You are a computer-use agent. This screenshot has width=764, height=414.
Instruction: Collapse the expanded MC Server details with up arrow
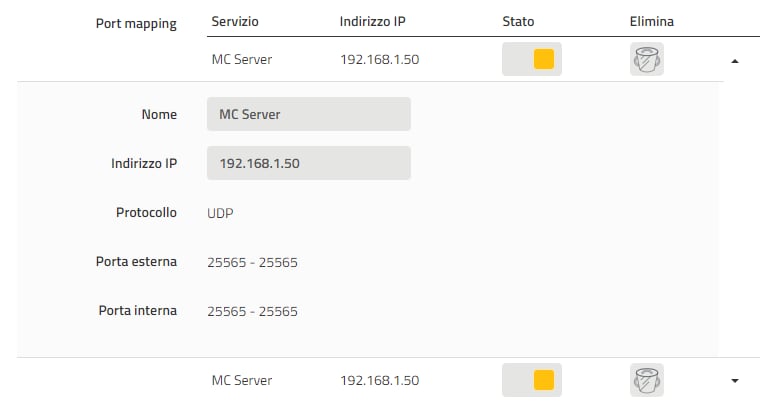click(x=735, y=61)
